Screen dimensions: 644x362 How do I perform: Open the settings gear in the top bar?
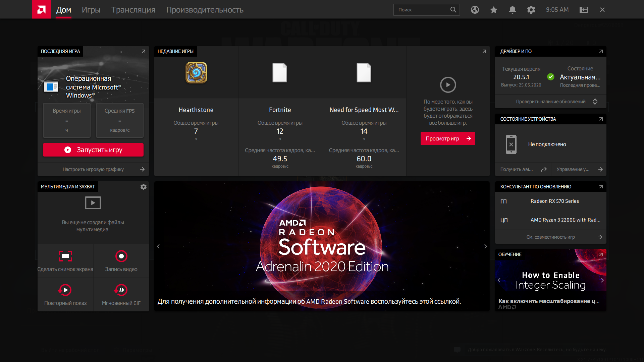pos(531,10)
